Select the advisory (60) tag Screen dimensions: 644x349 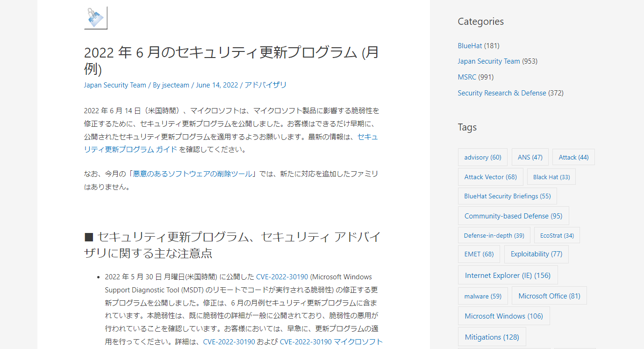(x=483, y=157)
